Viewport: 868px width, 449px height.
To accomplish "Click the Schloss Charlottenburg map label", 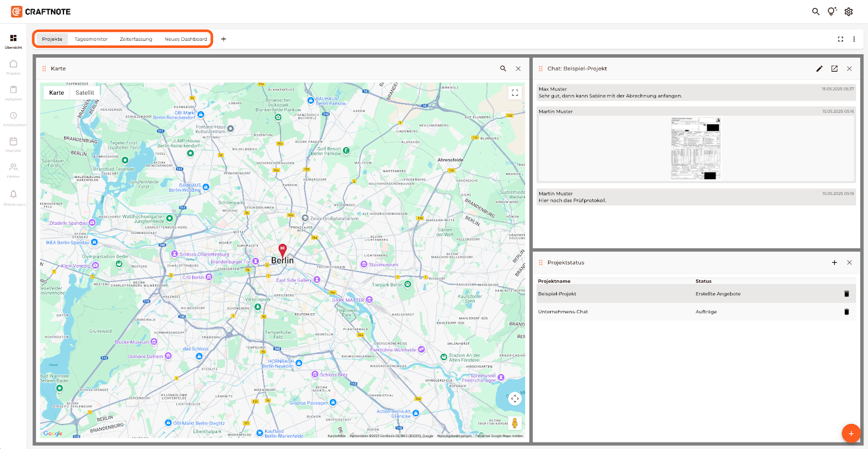I will point(205,254).
